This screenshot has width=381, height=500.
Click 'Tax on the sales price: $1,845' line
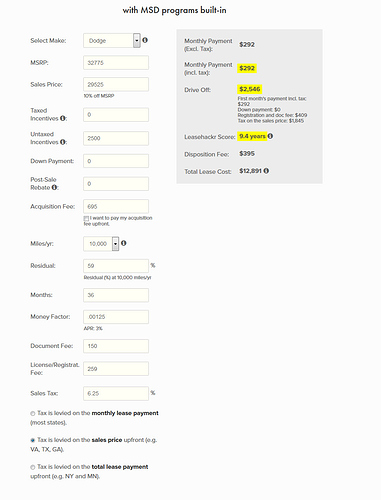pyautogui.click(x=271, y=121)
